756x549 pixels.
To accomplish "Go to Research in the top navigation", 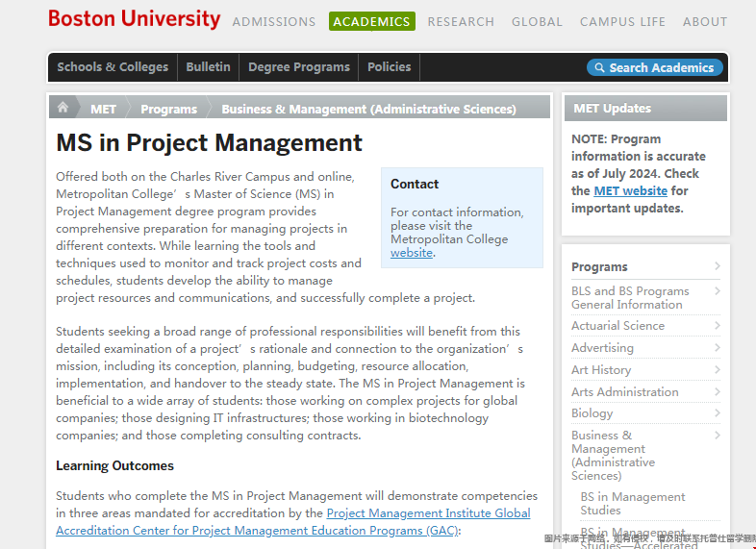I will [x=461, y=22].
